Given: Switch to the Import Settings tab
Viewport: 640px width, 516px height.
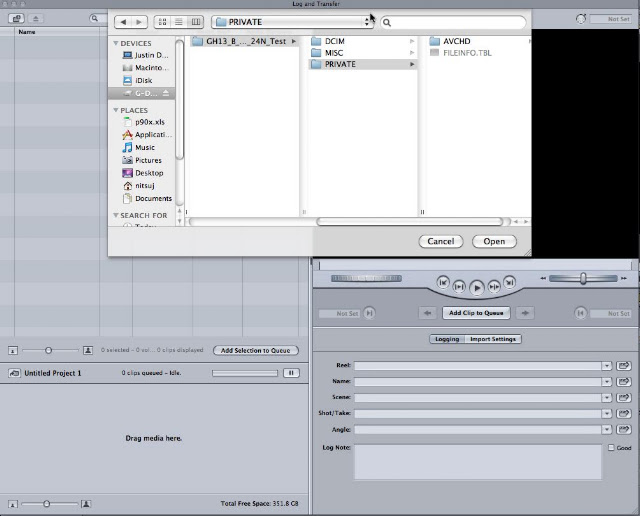Looking at the screenshot, I should [x=493, y=339].
